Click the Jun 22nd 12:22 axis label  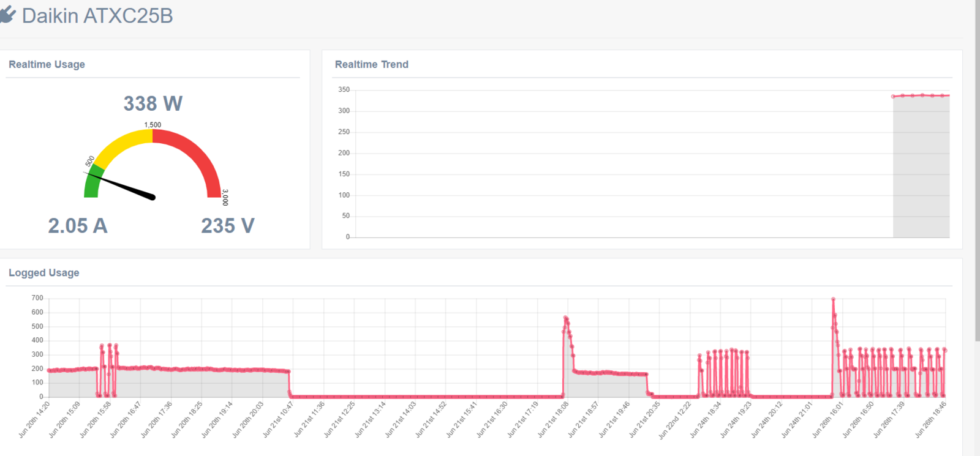(x=674, y=420)
